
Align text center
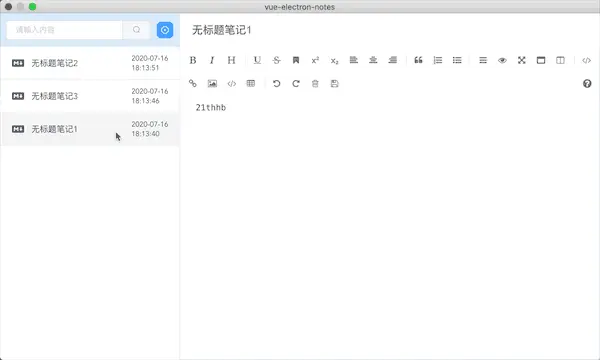[373, 60]
